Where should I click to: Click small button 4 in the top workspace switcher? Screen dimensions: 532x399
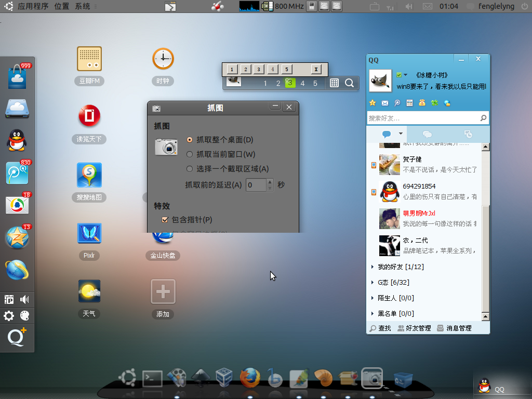272,70
